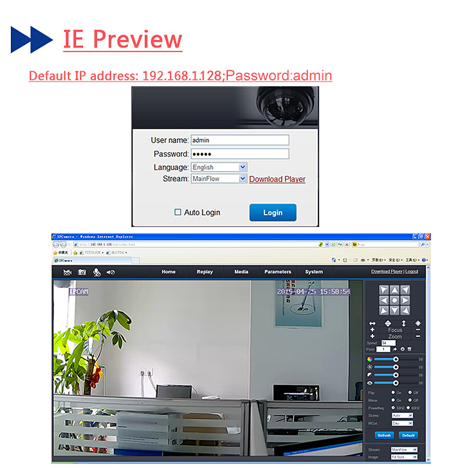Click the Logout link
The height and width of the screenshot is (468, 476).
(412, 271)
